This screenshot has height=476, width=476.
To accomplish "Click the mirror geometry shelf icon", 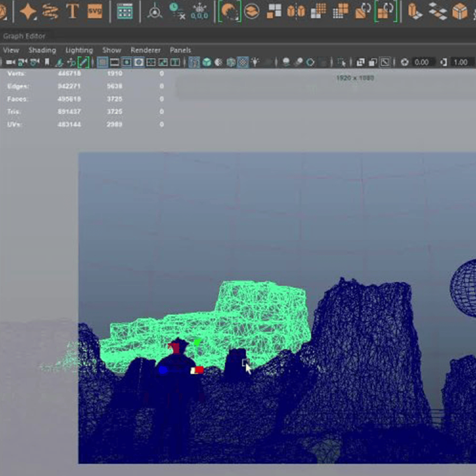I will tap(296, 11).
